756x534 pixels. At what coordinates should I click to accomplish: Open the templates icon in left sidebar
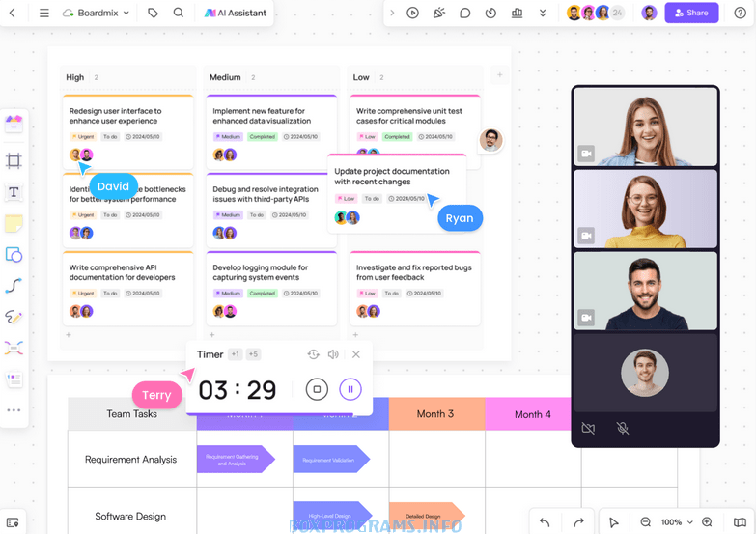pyautogui.click(x=14, y=124)
